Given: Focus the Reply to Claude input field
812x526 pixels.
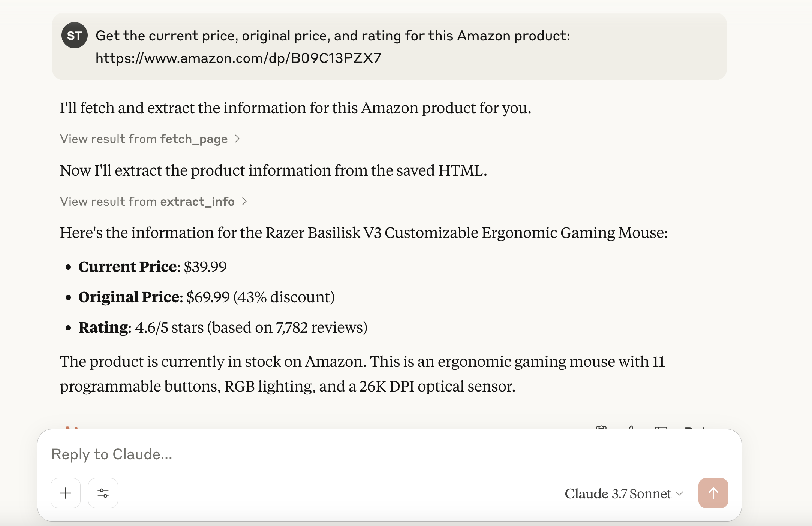Looking at the screenshot, I should 300,454.
